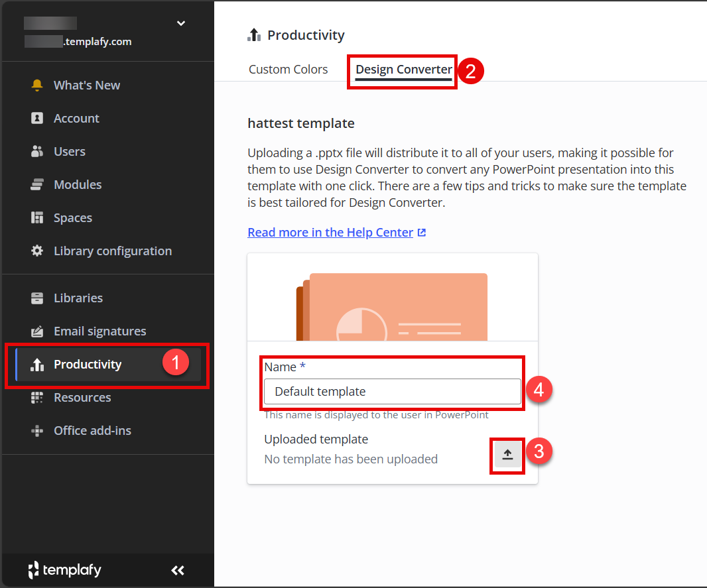Expand the tenant account dropdown chevron
The width and height of the screenshot is (707, 588).
[x=180, y=24]
